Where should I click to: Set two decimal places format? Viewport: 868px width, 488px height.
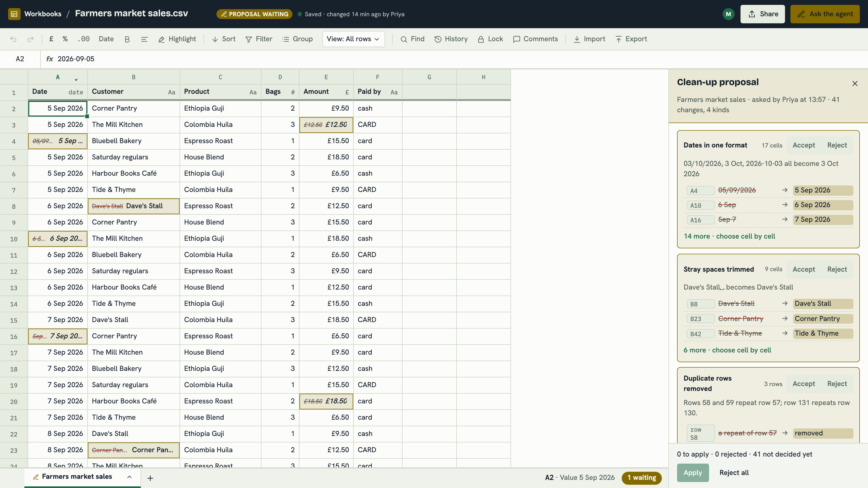(x=84, y=39)
